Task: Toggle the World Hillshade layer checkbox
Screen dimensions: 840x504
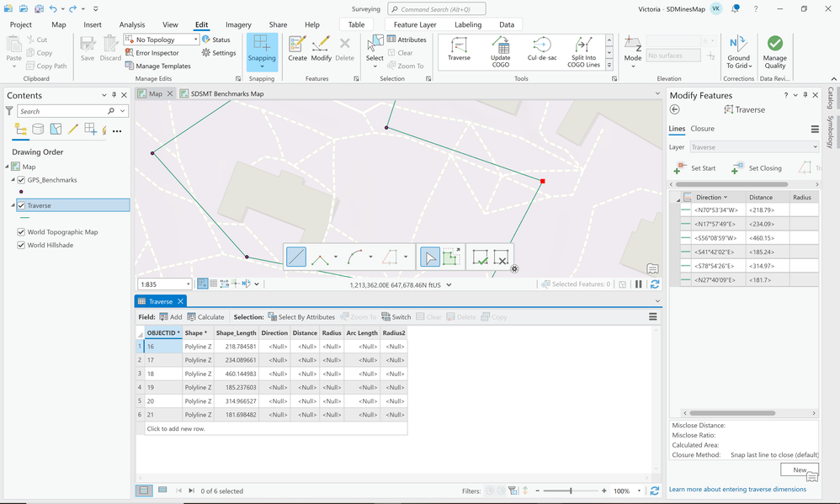Action: tap(21, 246)
